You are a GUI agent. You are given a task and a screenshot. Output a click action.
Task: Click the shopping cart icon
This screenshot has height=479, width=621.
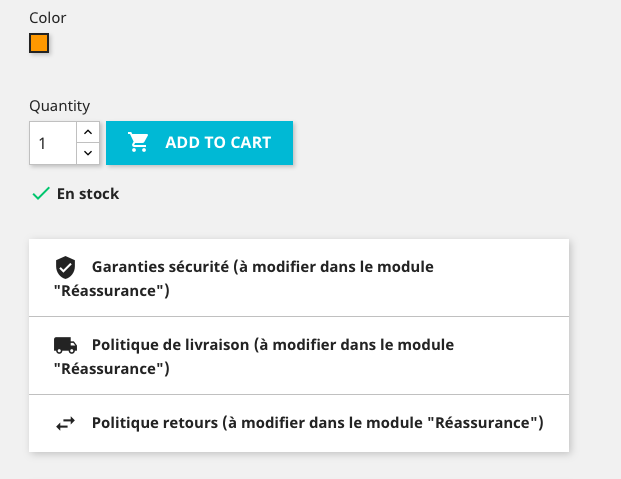(x=139, y=142)
